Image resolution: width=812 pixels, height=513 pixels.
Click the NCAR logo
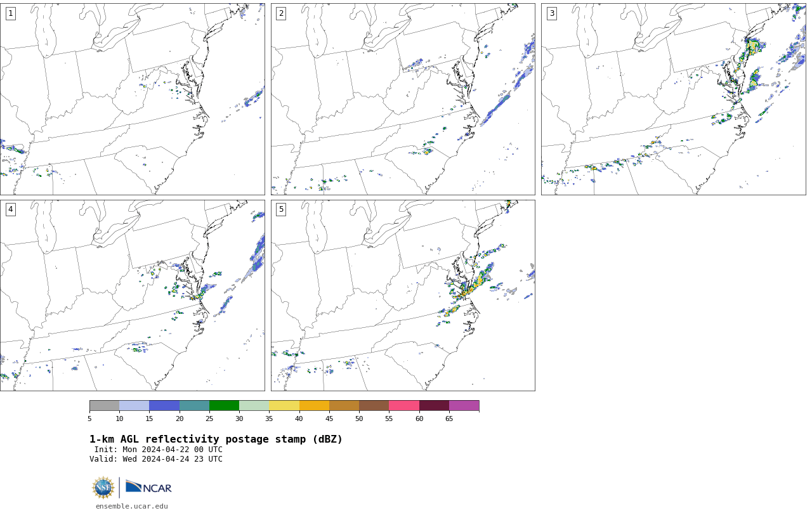[148, 487]
